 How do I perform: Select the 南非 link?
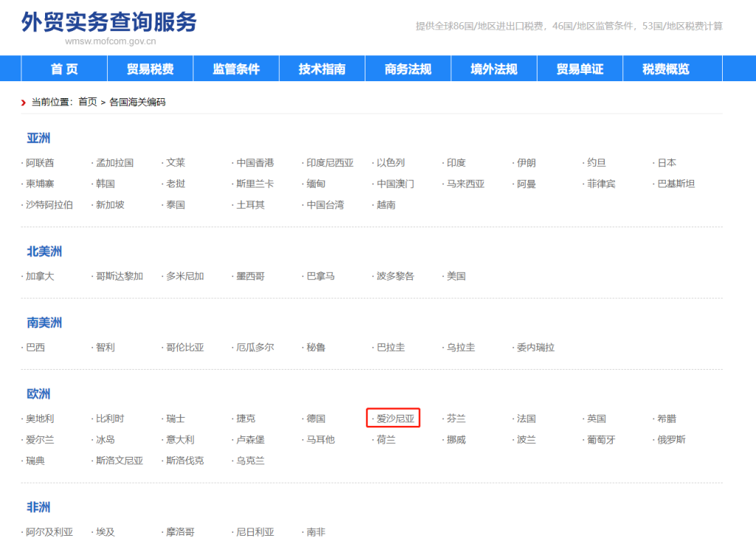(316, 532)
